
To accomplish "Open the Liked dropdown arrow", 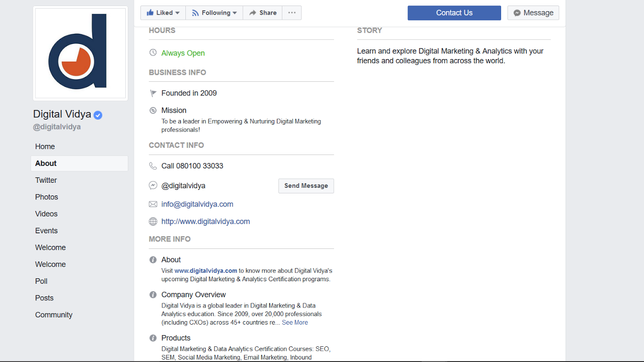I will pos(178,13).
